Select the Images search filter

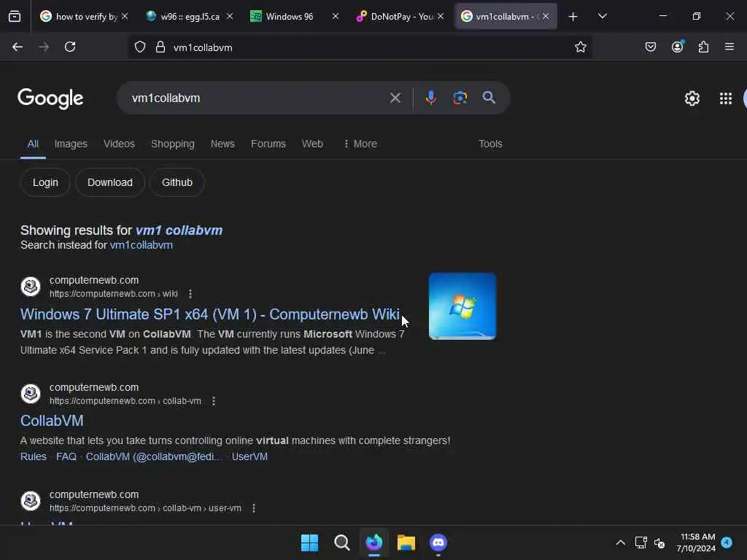pyautogui.click(x=71, y=144)
